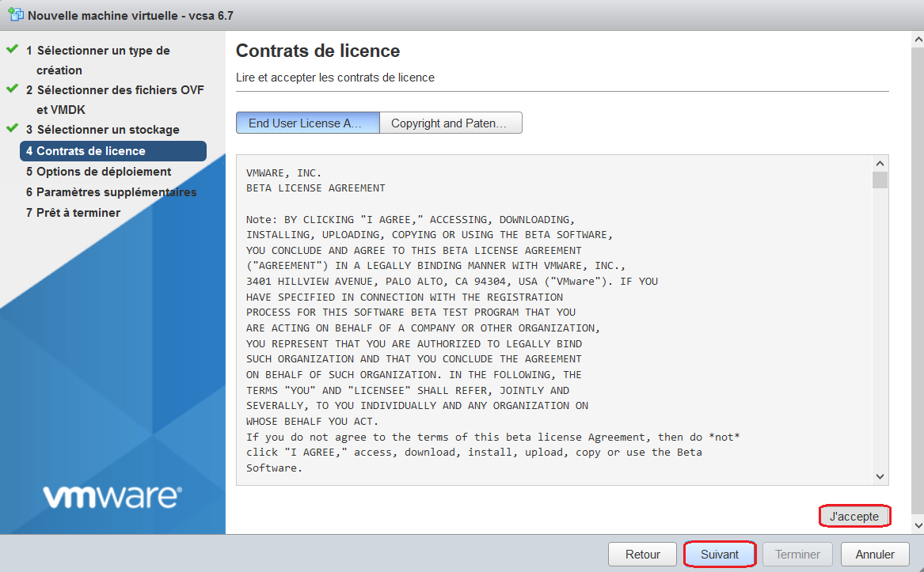This screenshot has width=924, height=572.
Task: Go to step 3 Sélectionner un stockage
Action: (x=103, y=130)
